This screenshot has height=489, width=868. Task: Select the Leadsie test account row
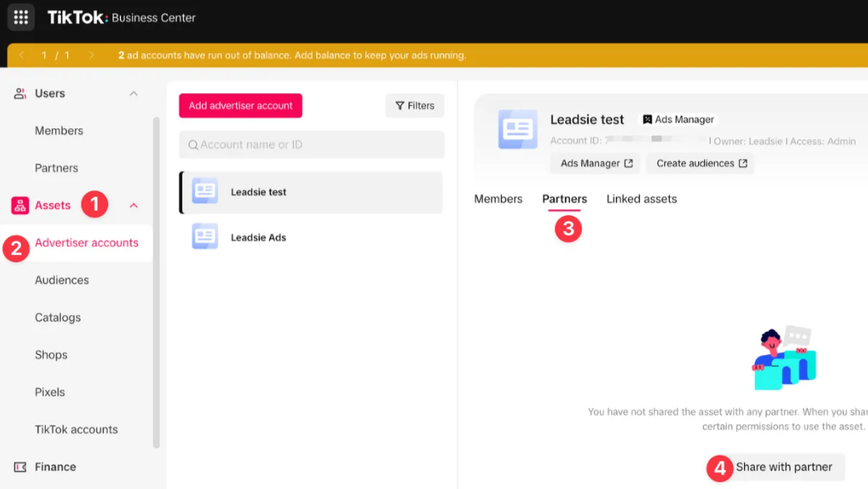[311, 192]
